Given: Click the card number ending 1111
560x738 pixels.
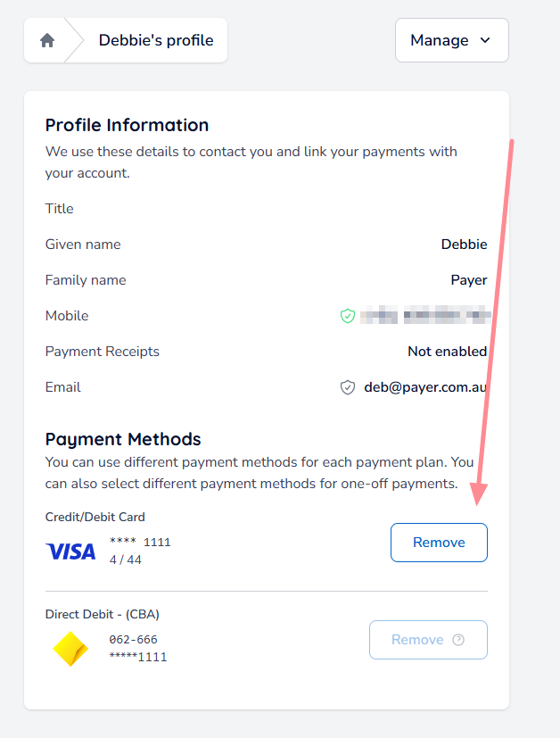Looking at the screenshot, I should [140, 542].
